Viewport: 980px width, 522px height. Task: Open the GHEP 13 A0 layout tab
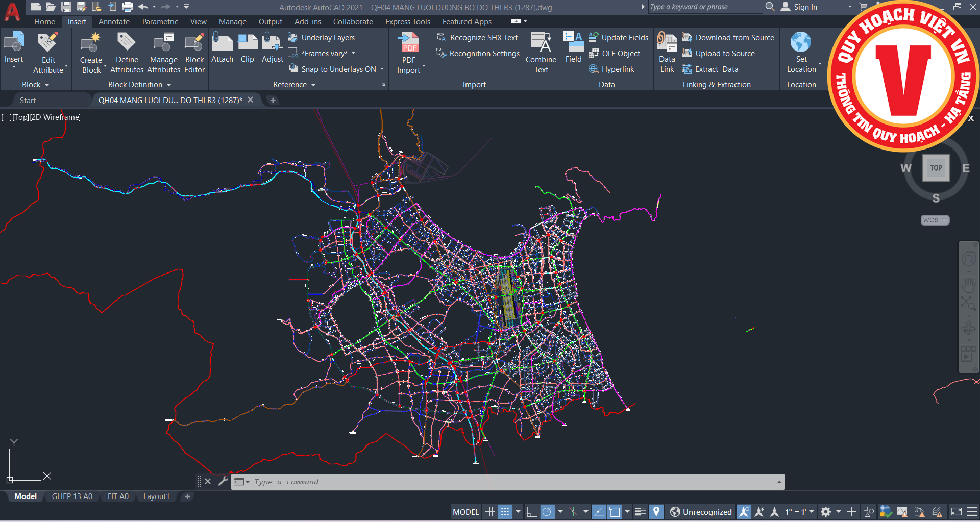click(72, 496)
